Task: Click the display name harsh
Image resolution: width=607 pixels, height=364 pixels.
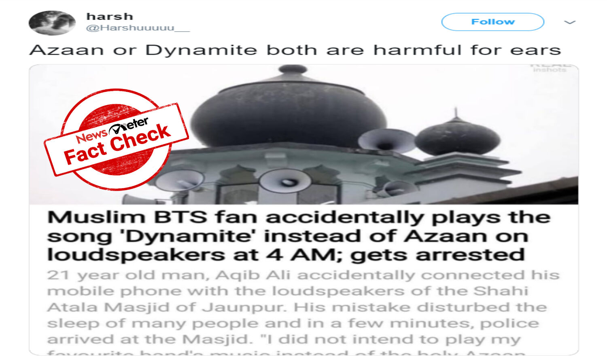Action: click(110, 17)
